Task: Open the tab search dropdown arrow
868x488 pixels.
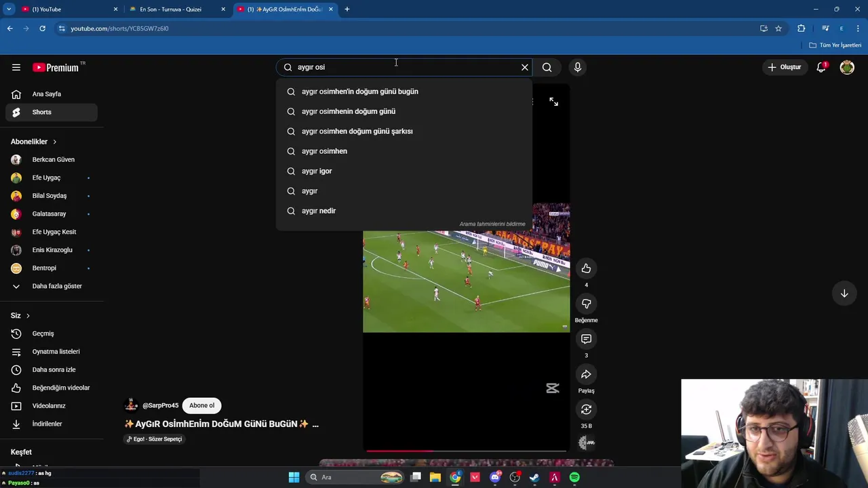Action: 9,9
